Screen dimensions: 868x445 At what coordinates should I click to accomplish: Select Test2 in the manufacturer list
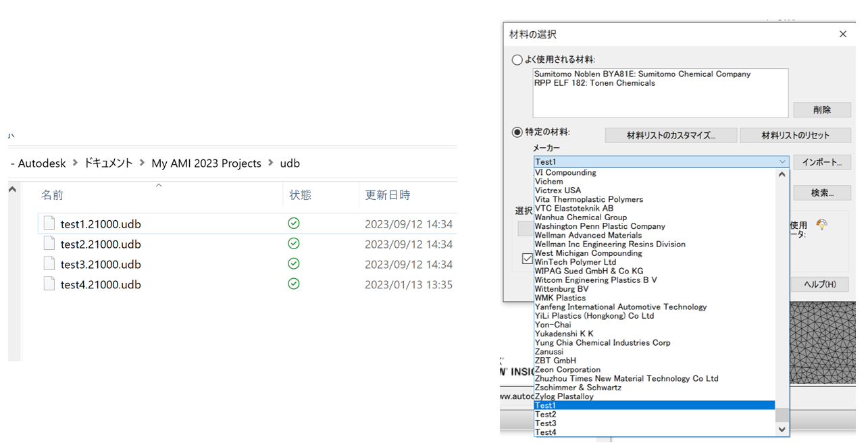coord(546,414)
